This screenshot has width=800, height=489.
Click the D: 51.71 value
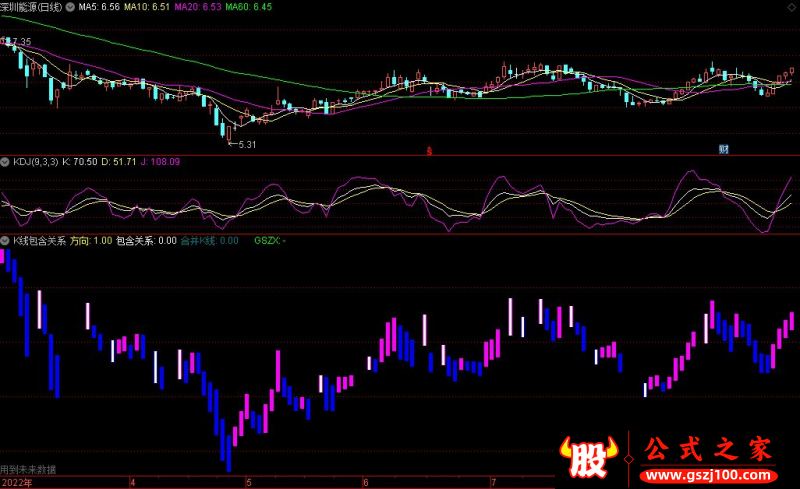(x=119, y=162)
